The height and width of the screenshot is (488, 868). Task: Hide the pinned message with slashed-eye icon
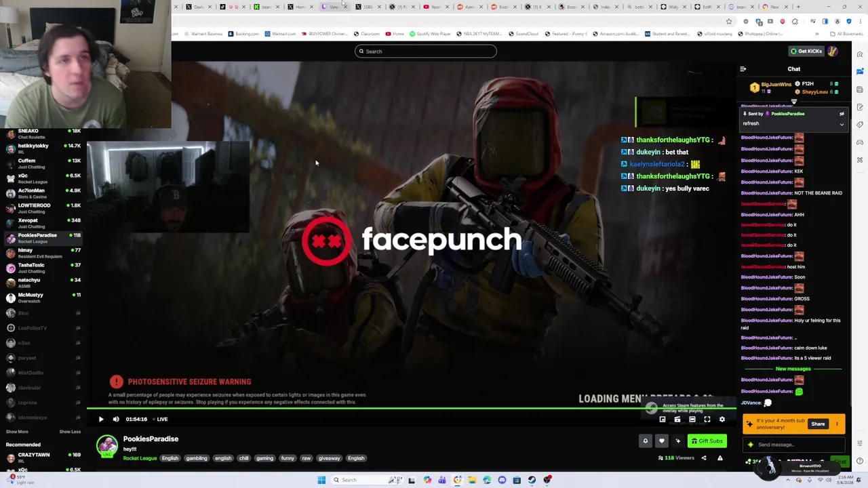[x=842, y=114]
